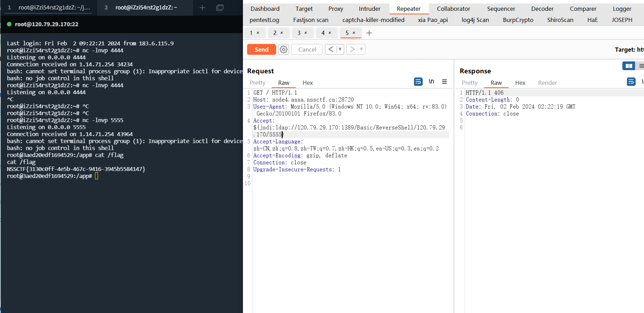Open the Dashboard tab
The height and width of the screenshot is (313, 644).
(x=265, y=9)
